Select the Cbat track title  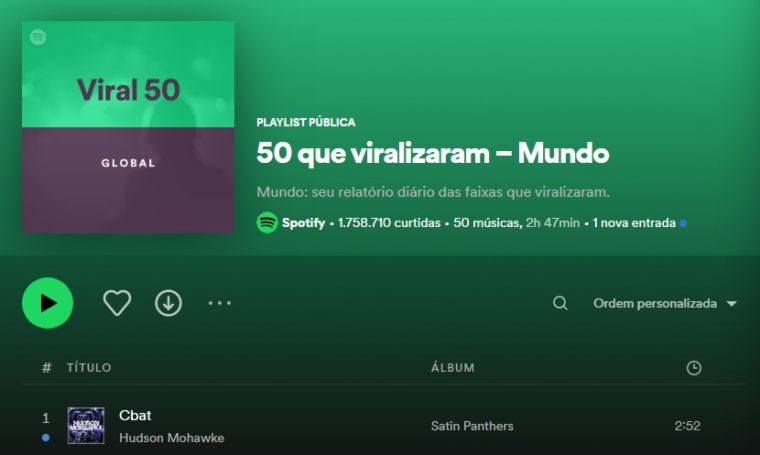[x=135, y=415]
